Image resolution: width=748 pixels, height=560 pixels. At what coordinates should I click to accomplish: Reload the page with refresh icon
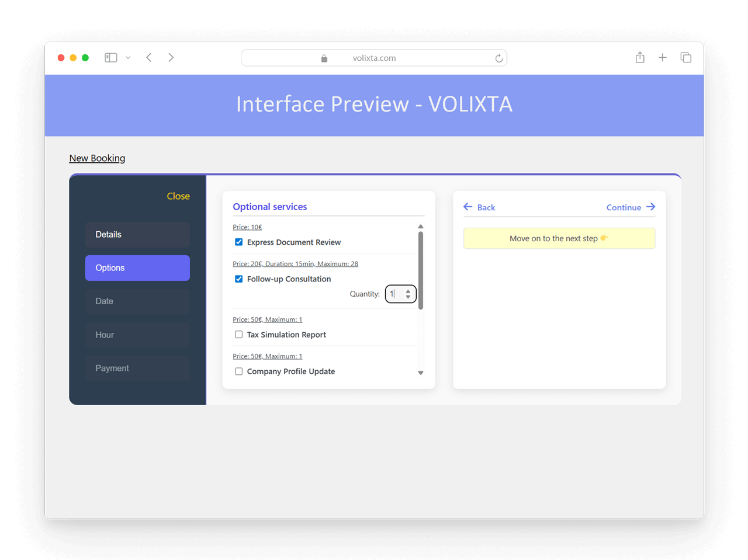click(x=499, y=58)
